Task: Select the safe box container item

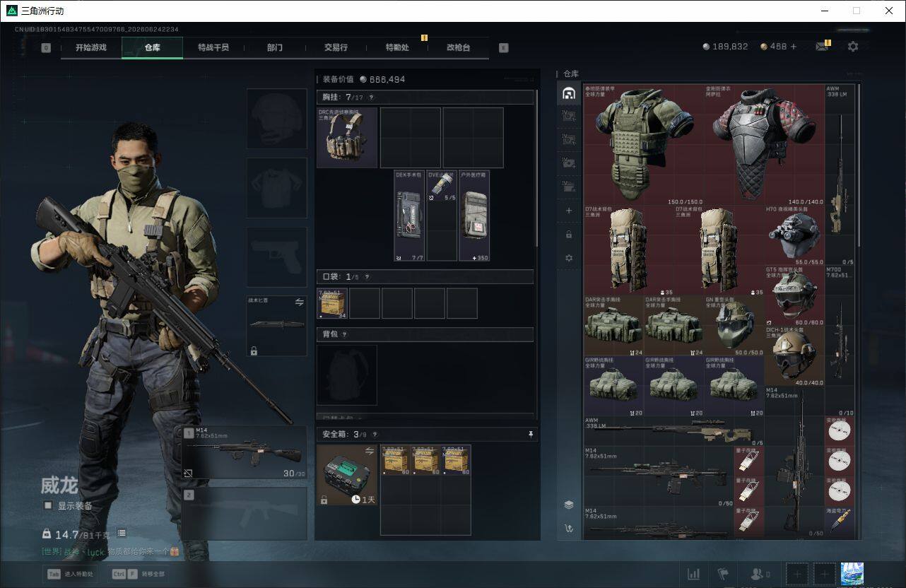Action: [348, 474]
